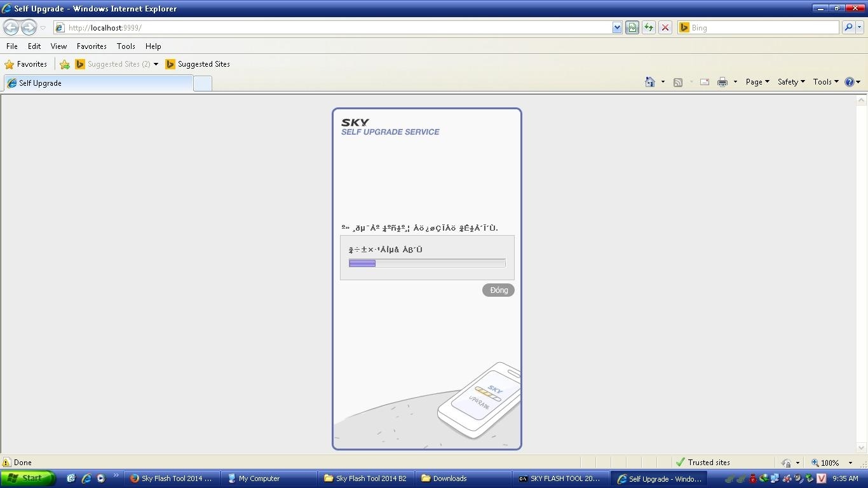Go to the Home page icon
Viewport: 868px width, 488px height.
coord(650,82)
